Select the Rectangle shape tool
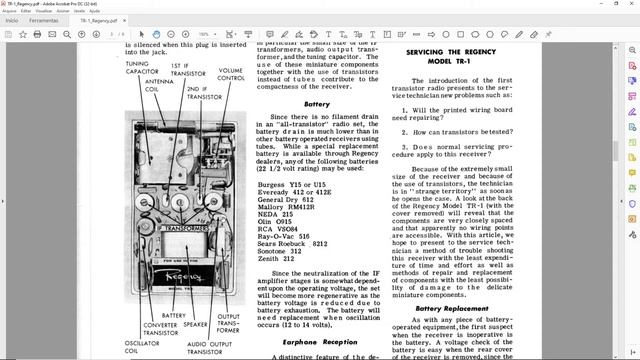The height and width of the screenshot is (360, 640). (x=461, y=35)
